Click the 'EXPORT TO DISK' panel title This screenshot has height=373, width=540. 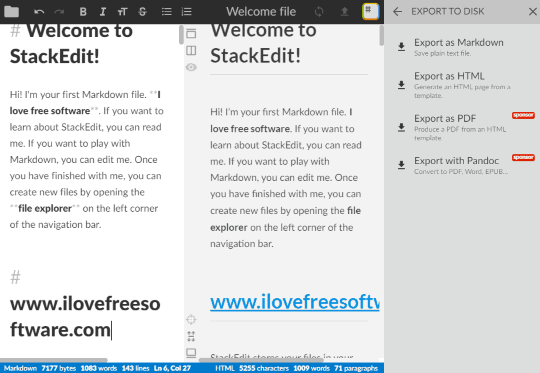447,11
